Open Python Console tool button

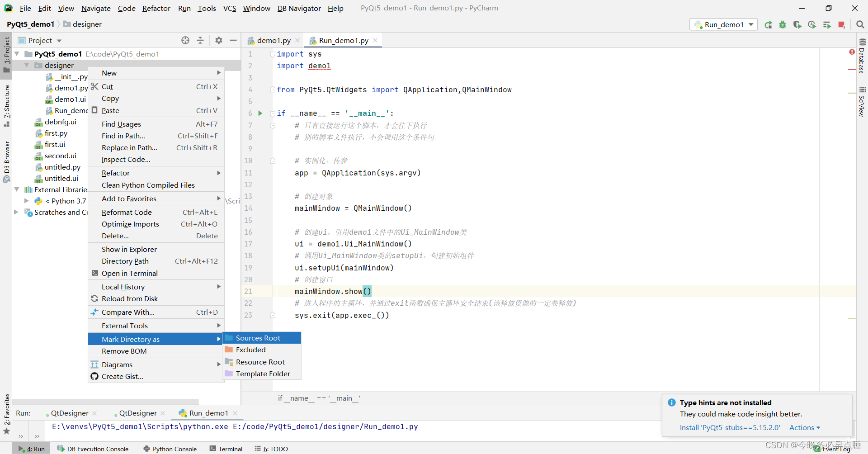tap(170, 449)
